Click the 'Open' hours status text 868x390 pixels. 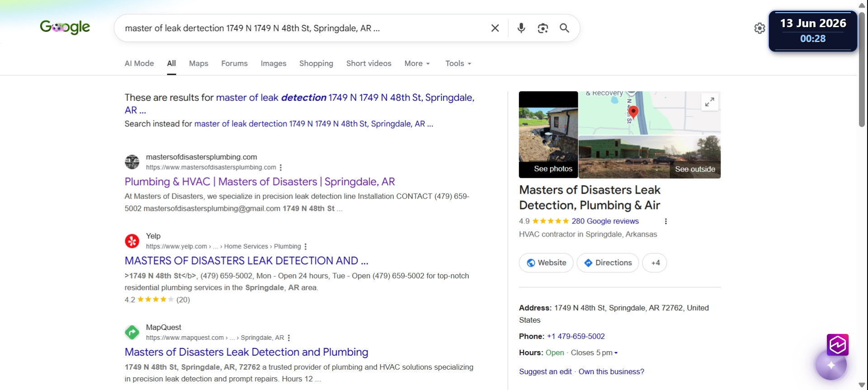pyautogui.click(x=555, y=353)
